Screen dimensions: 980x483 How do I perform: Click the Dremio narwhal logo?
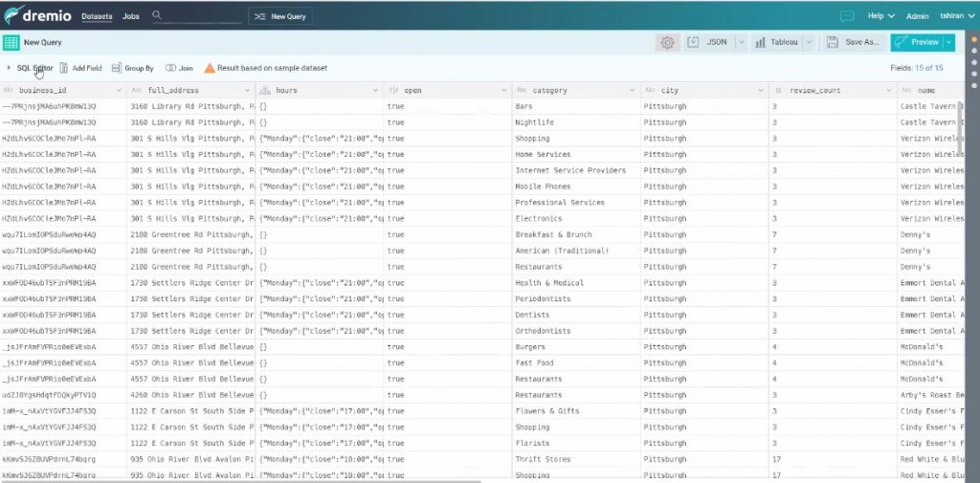coord(15,15)
